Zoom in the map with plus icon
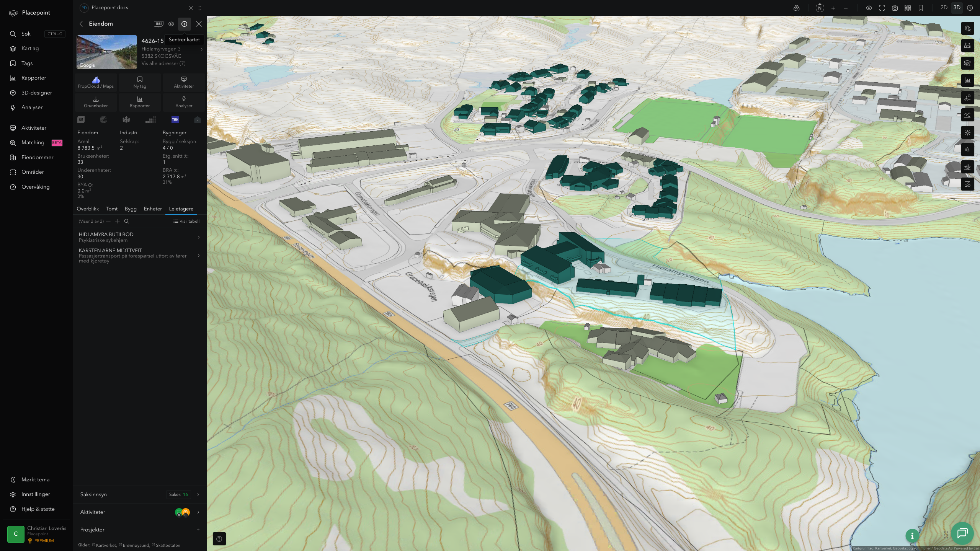 click(833, 8)
